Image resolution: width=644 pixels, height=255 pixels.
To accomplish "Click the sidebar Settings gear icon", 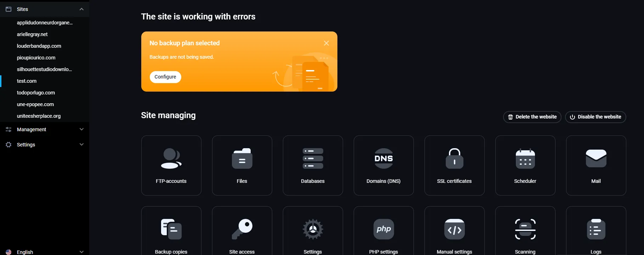I will (x=8, y=145).
